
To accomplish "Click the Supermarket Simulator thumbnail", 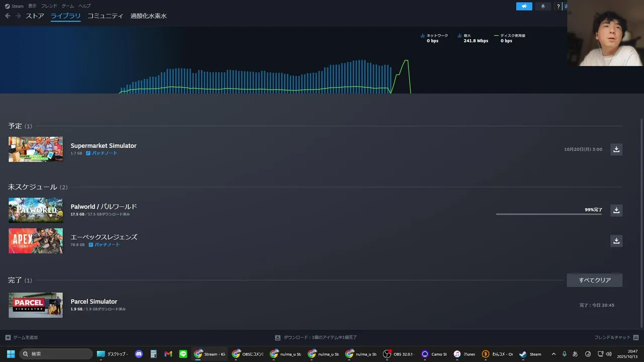I will pyautogui.click(x=36, y=149).
